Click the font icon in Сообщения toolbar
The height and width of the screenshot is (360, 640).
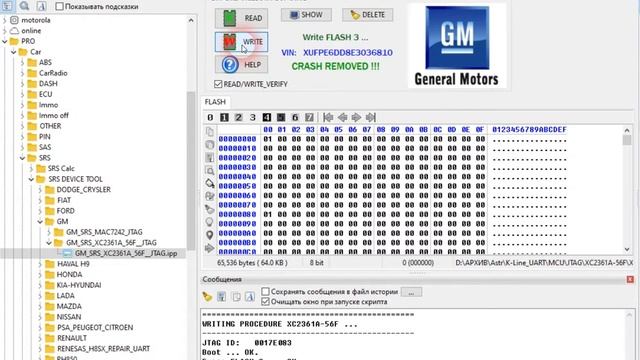point(250,297)
